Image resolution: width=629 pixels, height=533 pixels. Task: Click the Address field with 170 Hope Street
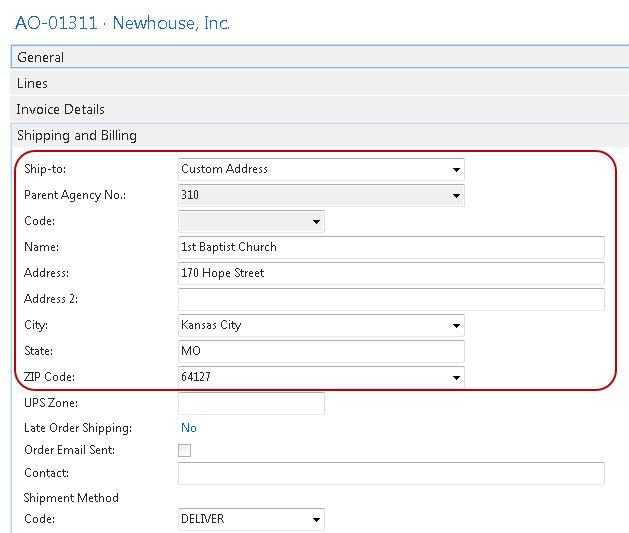[x=390, y=274]
